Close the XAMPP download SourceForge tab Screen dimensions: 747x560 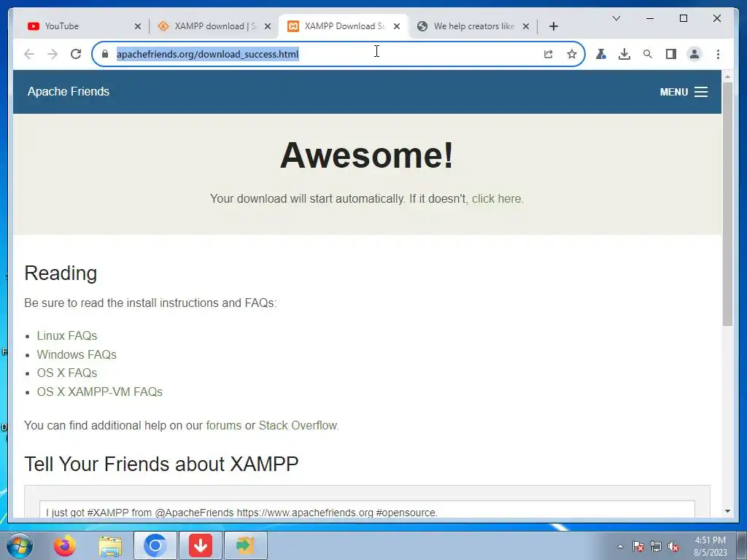(268, 26)
